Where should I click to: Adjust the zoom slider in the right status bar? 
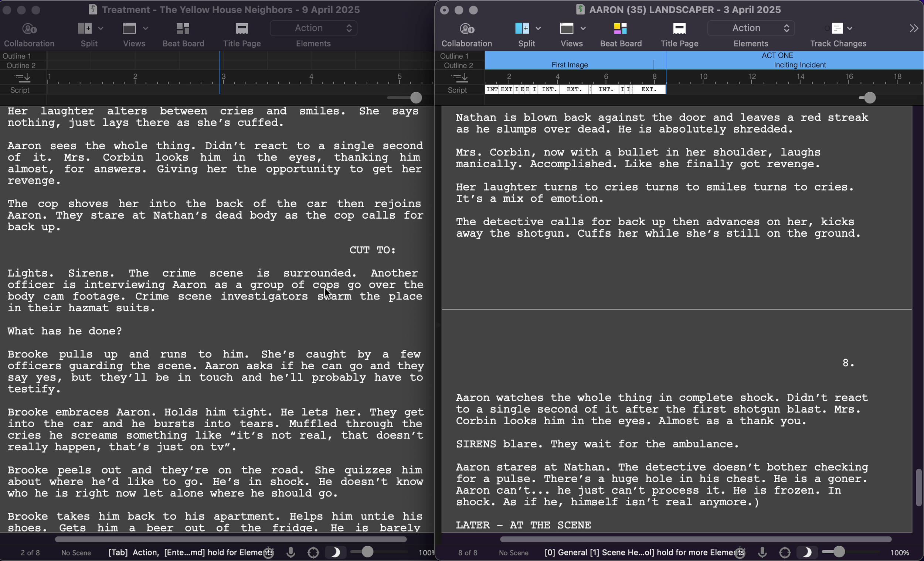(839, 552)
